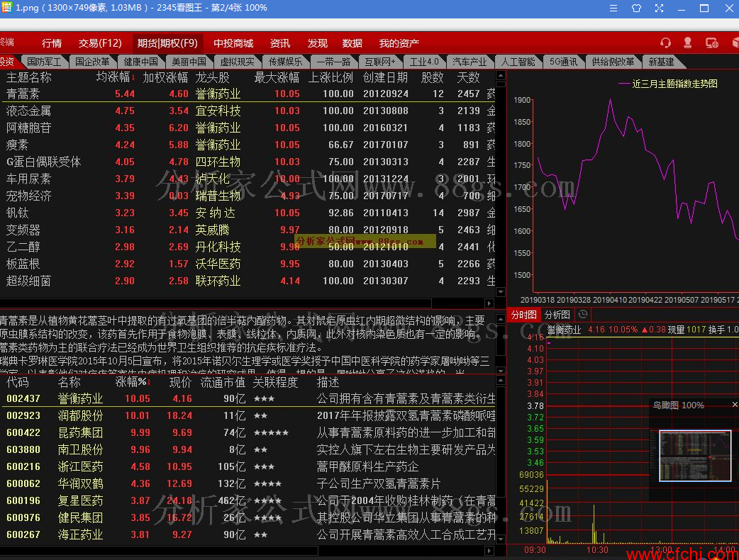Close the 鸟瞰图 overview panel
The height and width of the screenshot is (560, 739).
tap(734, 405)
